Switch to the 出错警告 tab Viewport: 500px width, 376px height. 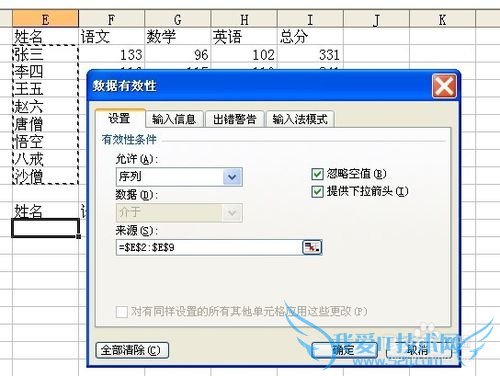[x=235, y=119]
